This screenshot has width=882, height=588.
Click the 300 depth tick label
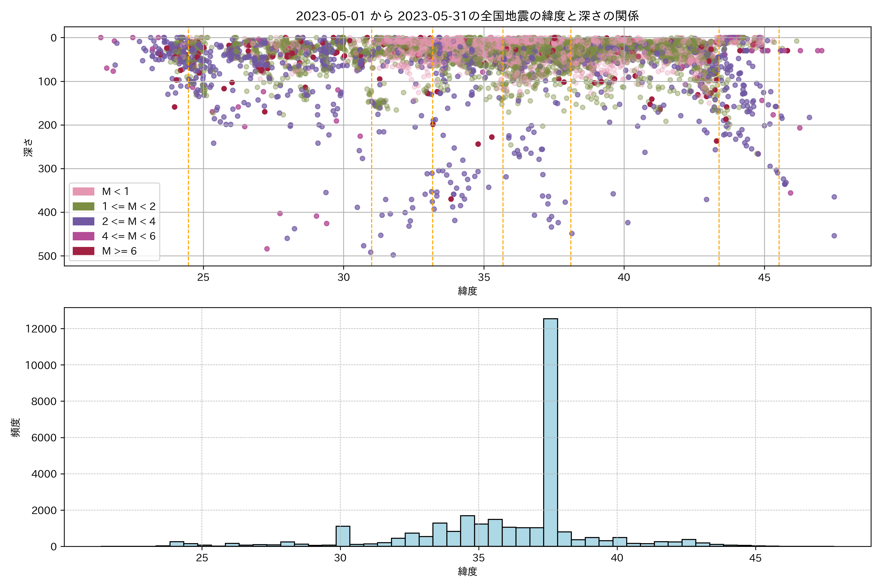(47, 169)
